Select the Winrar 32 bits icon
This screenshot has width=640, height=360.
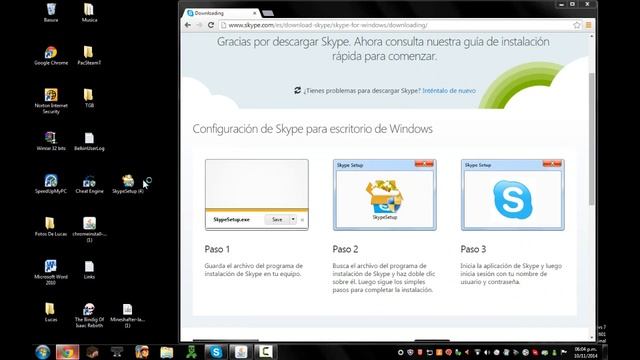point(51,141)
